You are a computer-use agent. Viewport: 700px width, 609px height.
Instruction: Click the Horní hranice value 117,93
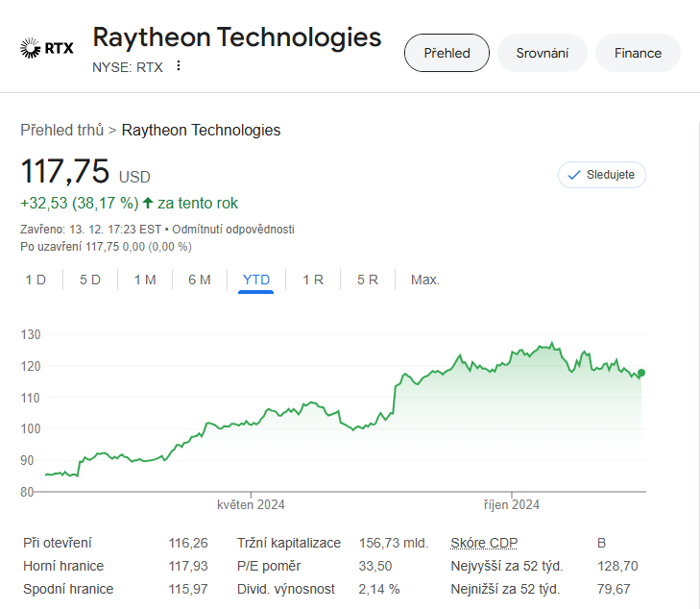tap(188, 566)
